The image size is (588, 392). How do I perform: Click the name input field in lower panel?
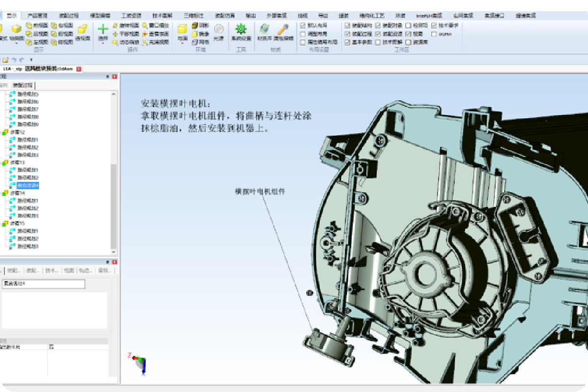click(43, 284)
